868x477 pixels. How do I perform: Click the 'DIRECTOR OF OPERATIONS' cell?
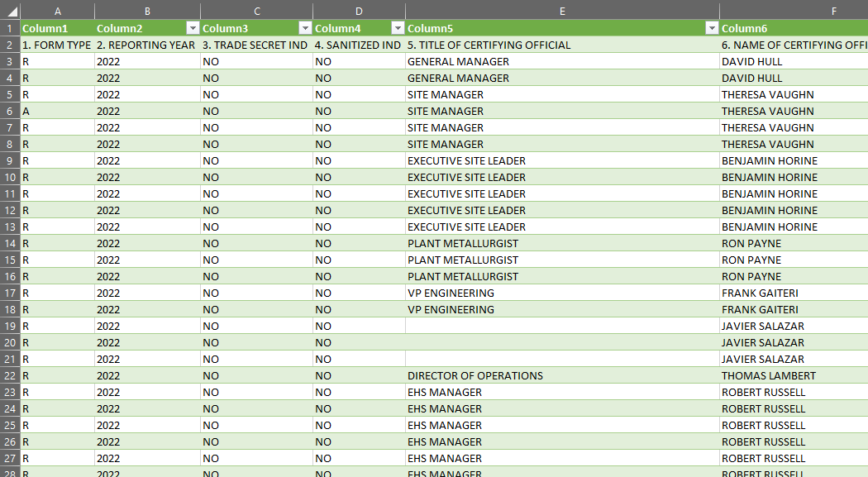pos(475,375)
